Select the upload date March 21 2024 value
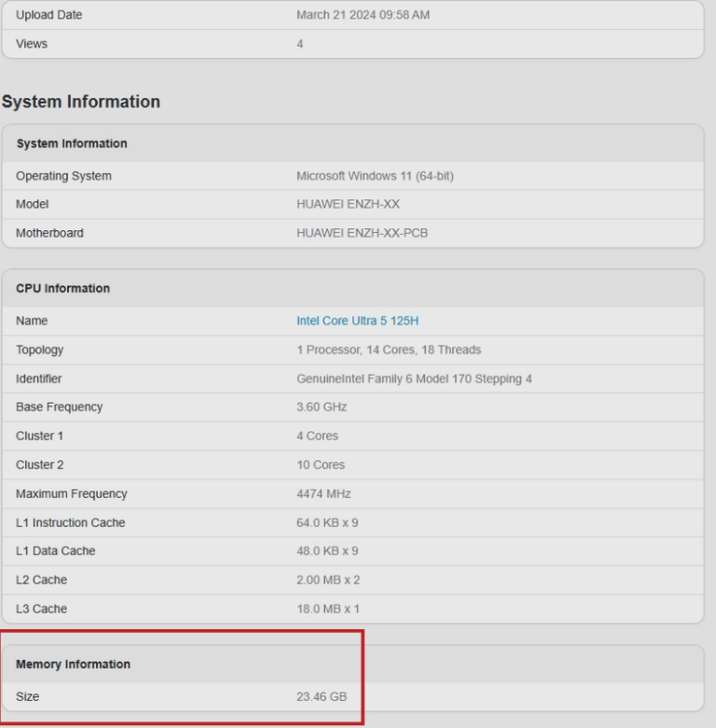This screenshot has width=716, height=728. (363, 15)
